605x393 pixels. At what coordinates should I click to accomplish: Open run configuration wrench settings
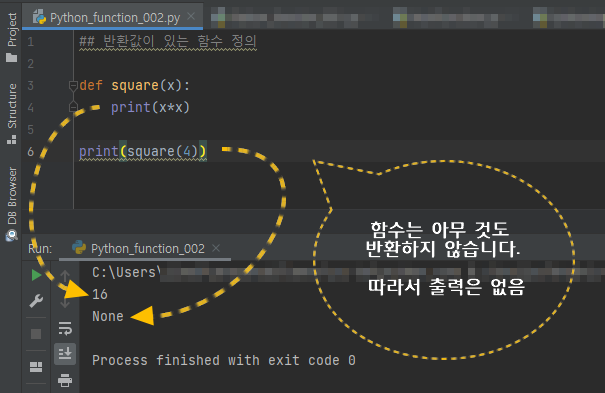36,301
